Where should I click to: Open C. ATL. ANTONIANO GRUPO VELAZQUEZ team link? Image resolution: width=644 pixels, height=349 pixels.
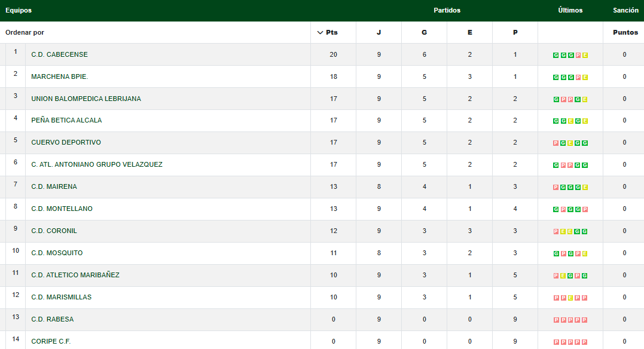pos(97,164)
